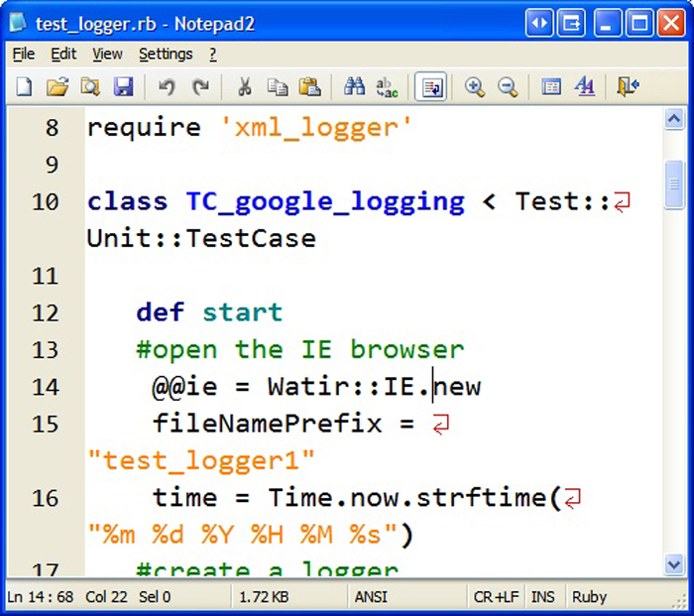Click the Exit door icon
The image size is (694, 616).
(628, 86)
